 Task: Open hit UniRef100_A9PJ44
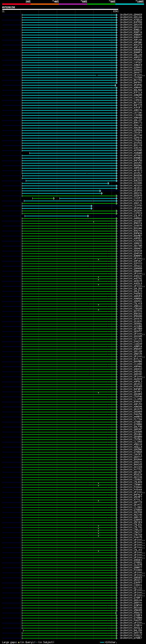click(131, 40)
